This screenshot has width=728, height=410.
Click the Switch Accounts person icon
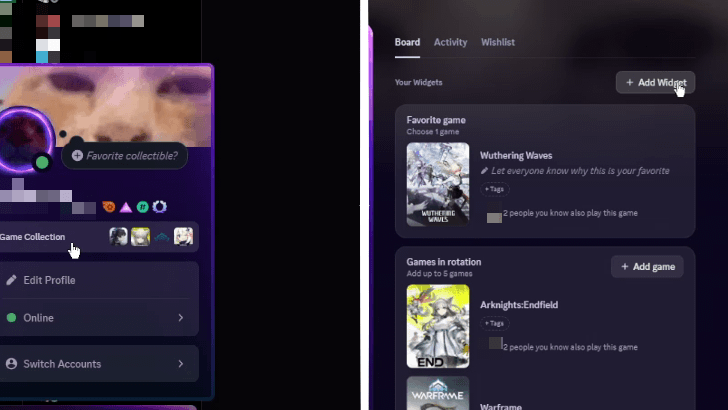11,364
